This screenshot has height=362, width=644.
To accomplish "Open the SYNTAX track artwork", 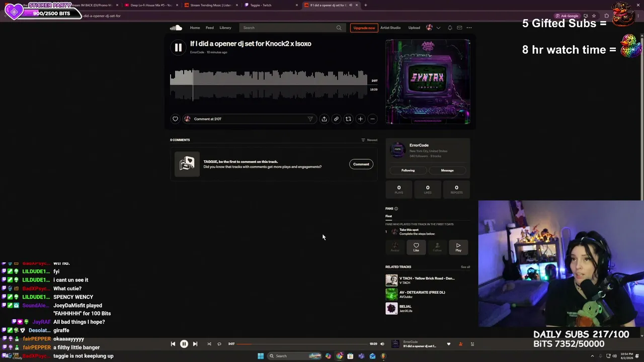I will [x=428, y=82].
